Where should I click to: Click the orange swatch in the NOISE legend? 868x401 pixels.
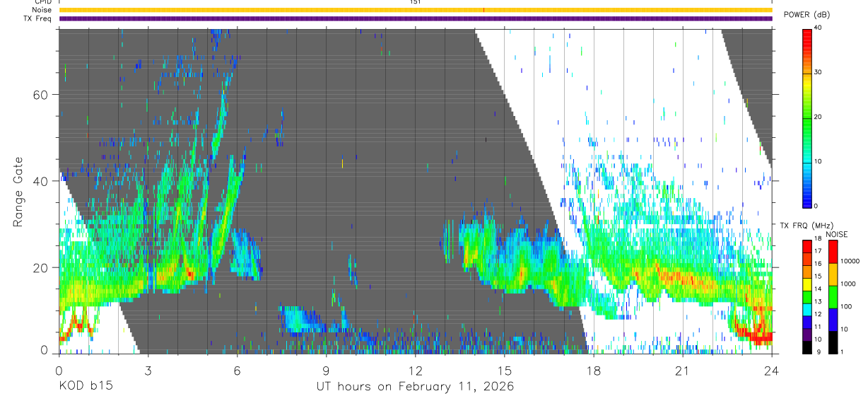833,274
